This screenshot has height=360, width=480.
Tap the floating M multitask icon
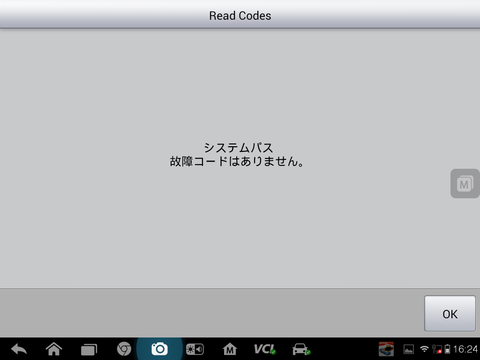coord(465,183)
